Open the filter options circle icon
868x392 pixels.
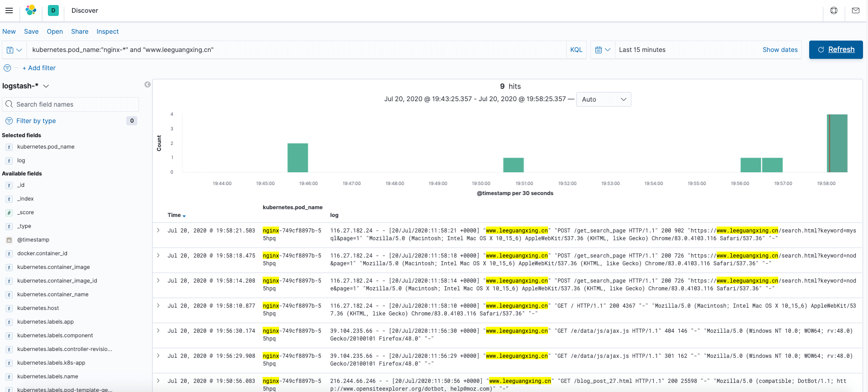pos(7,68)
